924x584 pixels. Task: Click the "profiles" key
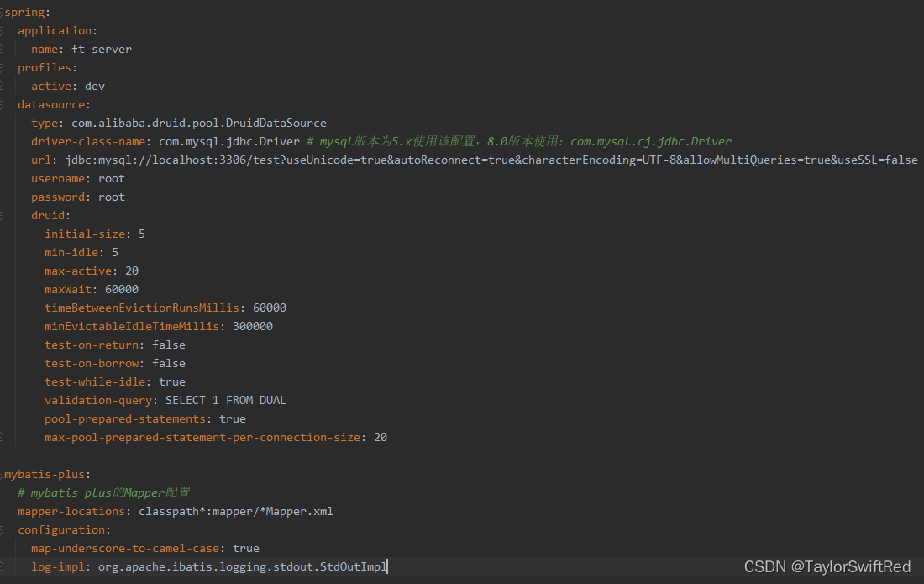pyautogui.click(x=45, y=68)
